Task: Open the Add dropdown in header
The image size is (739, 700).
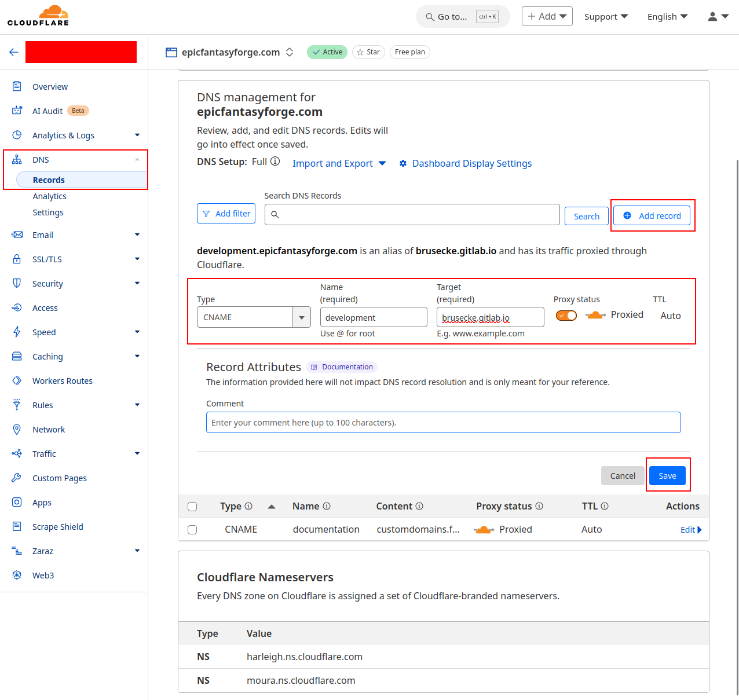Action: tap(547, 16)
